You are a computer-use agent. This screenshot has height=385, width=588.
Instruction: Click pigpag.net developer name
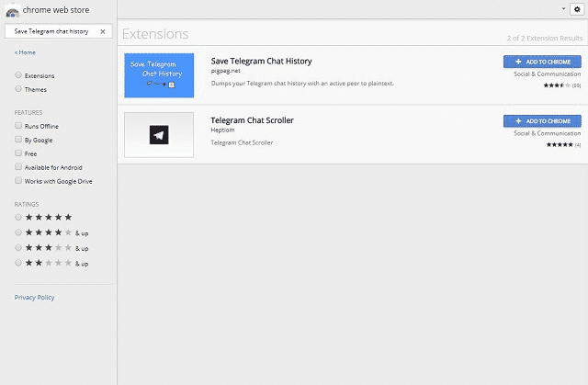225,71
